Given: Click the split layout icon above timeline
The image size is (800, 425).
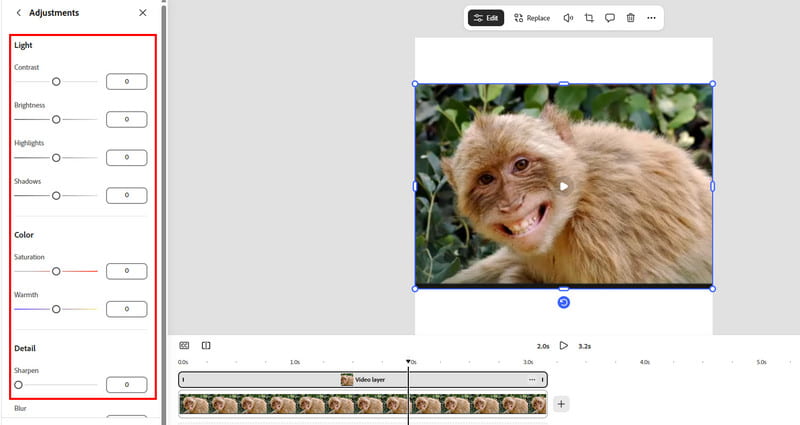Looking at the screenshot, I should coord(206,346).
